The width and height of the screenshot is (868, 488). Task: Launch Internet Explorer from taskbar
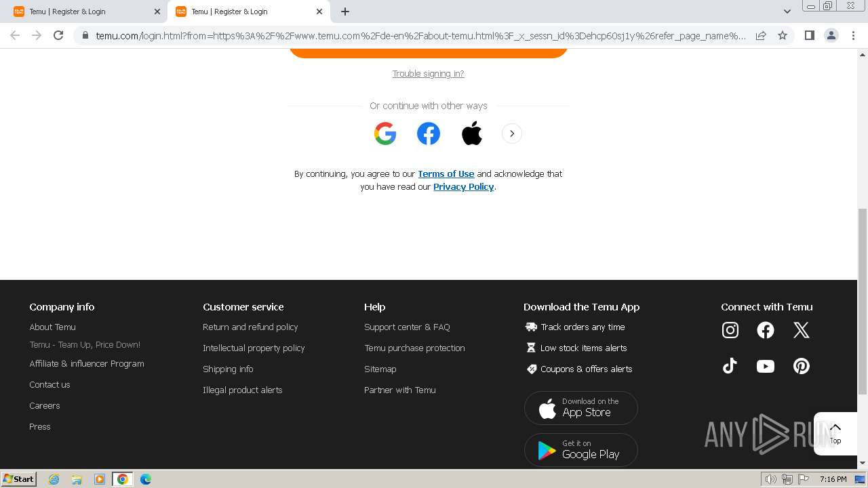[x=54, y=479]
